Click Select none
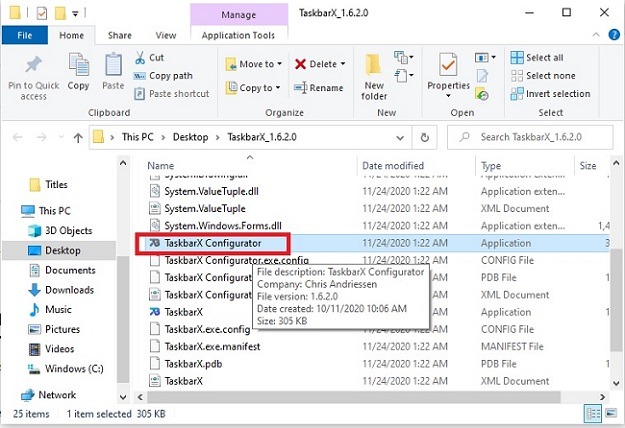The width and height of the screenshot is (625, 428). pos(543,76)
